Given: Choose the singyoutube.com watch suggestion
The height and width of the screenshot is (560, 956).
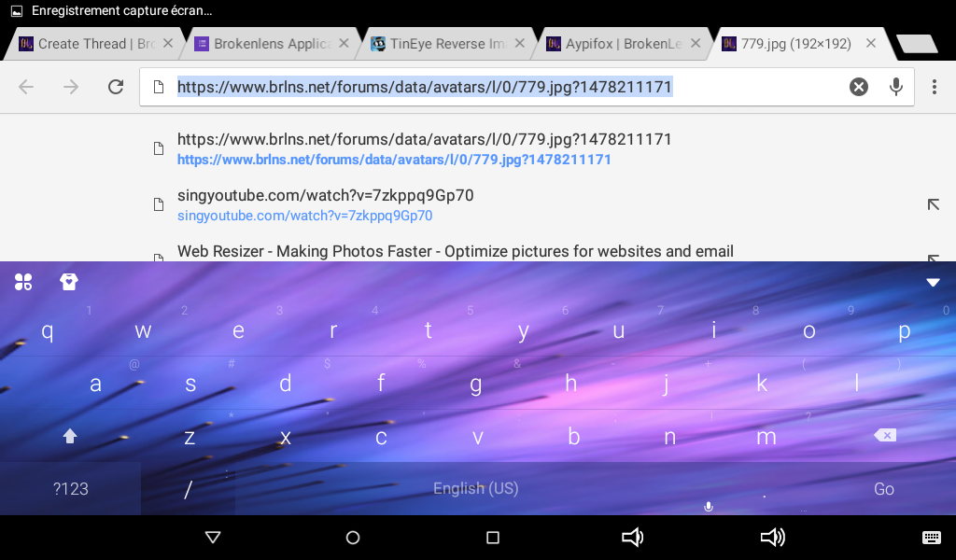Looking at the screenshot, I should (x=478, y=204).
